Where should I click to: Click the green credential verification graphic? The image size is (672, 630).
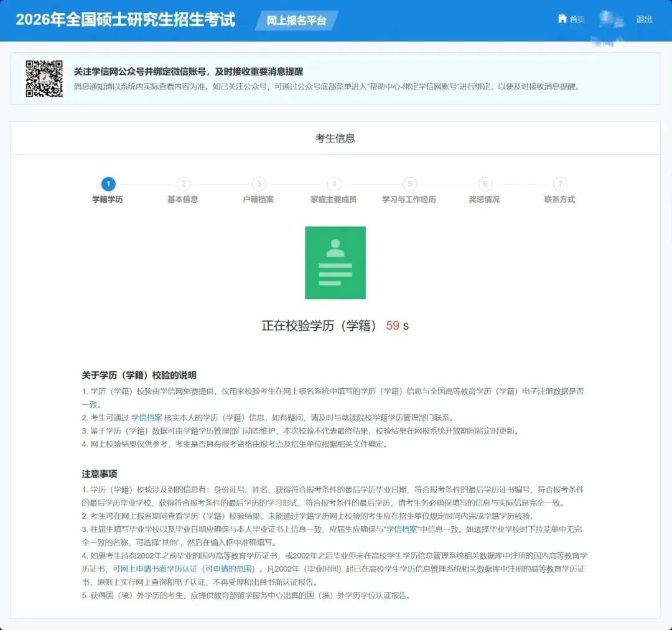click(x=335, y=262)
